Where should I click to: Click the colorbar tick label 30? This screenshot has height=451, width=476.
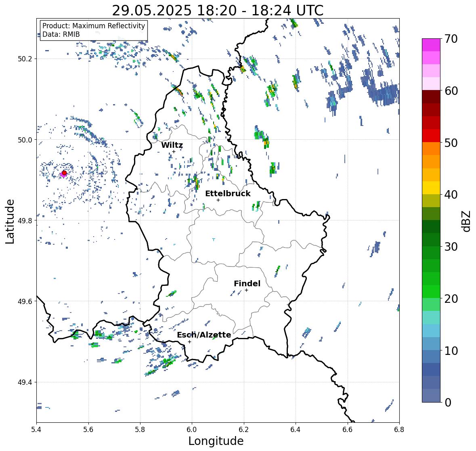click(451, 247)
